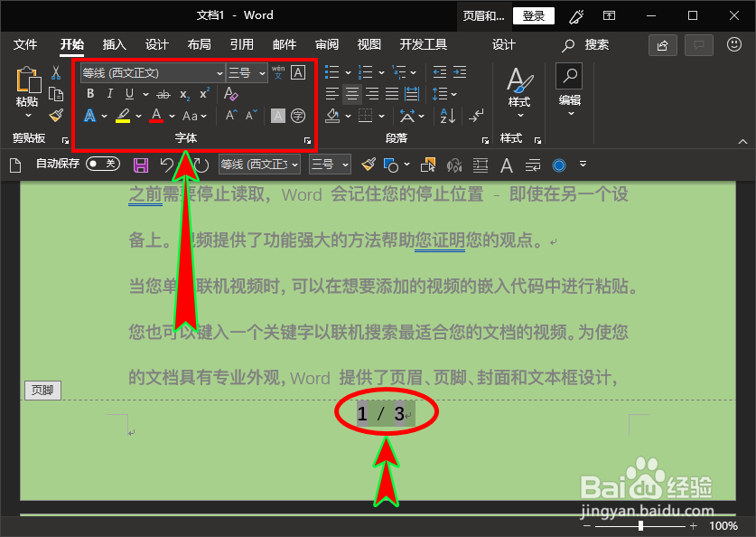The height and width of the screenshot is (537, 756).
Task: Switch to the 布局 Layout tab
Action: [199, 45]
